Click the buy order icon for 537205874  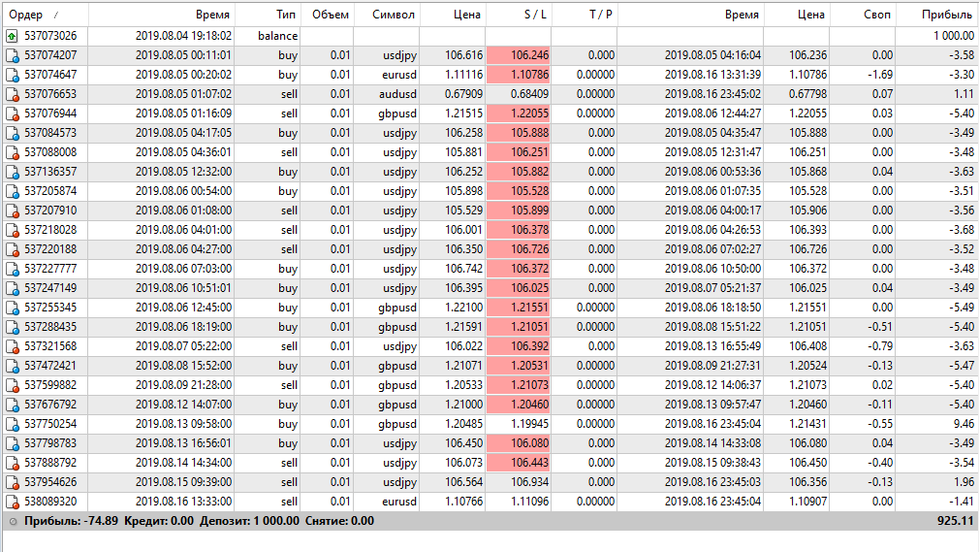12,191
